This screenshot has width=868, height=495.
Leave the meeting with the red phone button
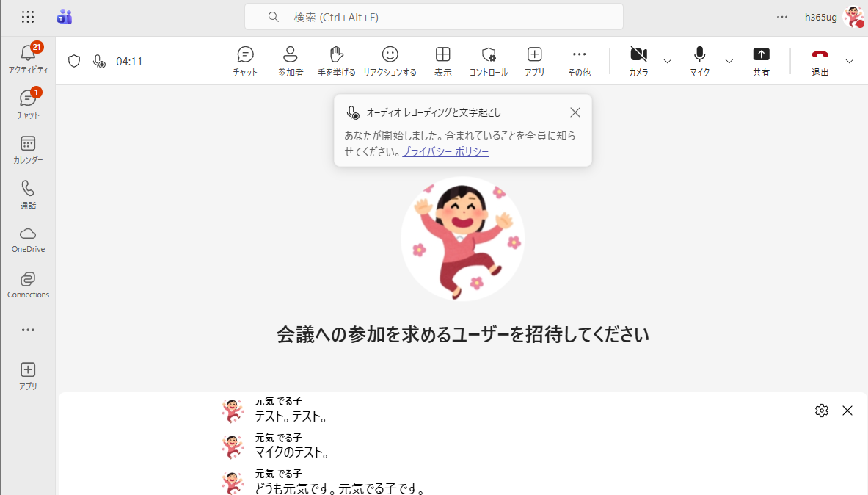pyautogui.click(x=820, y=61)
